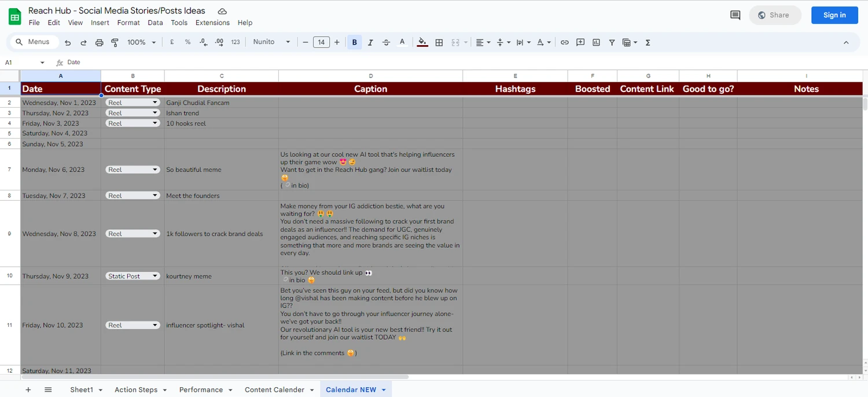
Task: Open the Format menu
Action: tap(128, 23)
